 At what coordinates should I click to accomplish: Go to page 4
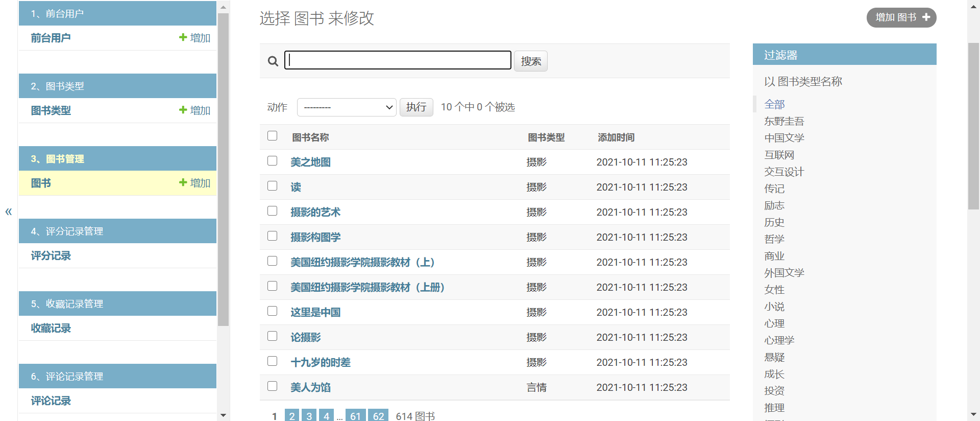[327, 416]
